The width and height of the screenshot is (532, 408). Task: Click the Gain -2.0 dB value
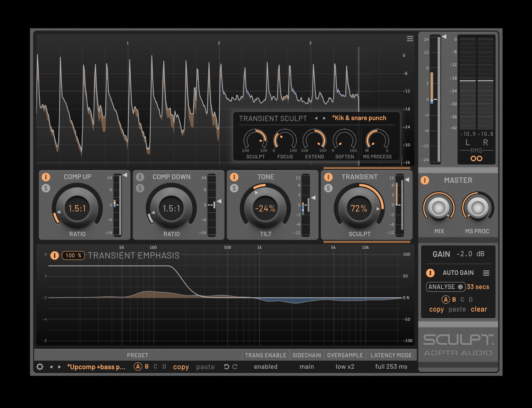click(470, 254)
